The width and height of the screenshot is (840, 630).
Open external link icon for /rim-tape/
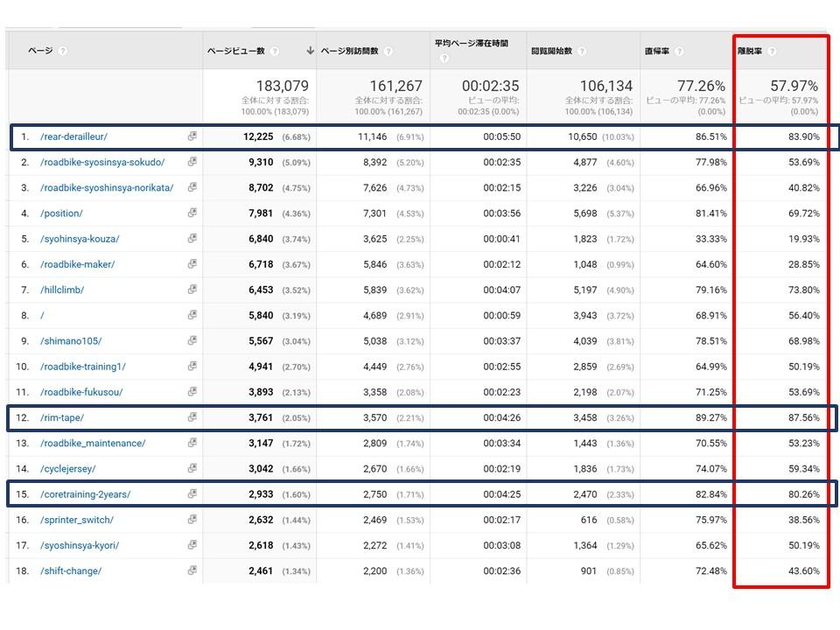click(x=192, y=416)
